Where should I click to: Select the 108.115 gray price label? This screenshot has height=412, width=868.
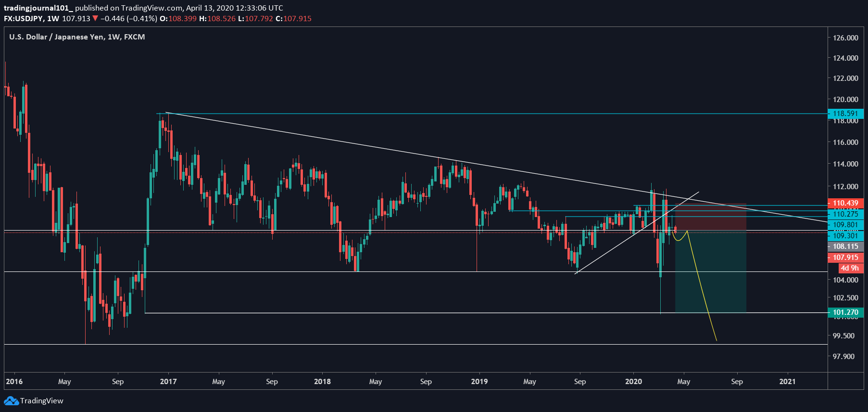click(845, 246)
